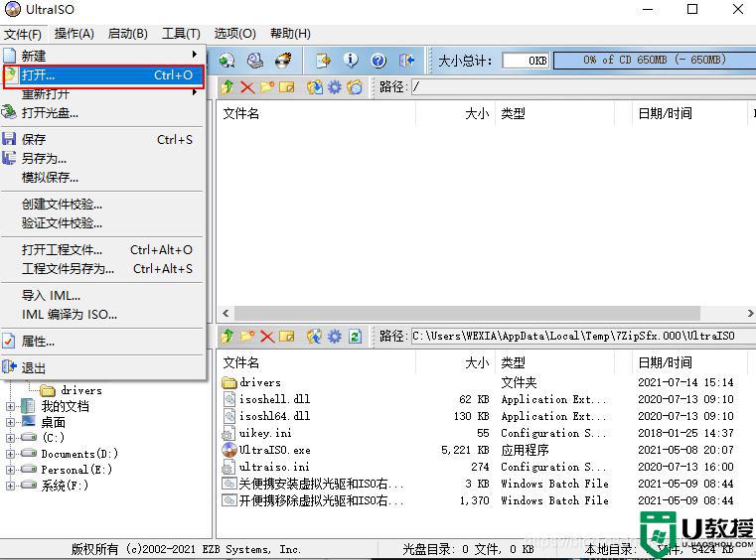Screen dimensions: 756x560
Task: Click the drivers folder icon in the file list
Action: tap(229, 382)
